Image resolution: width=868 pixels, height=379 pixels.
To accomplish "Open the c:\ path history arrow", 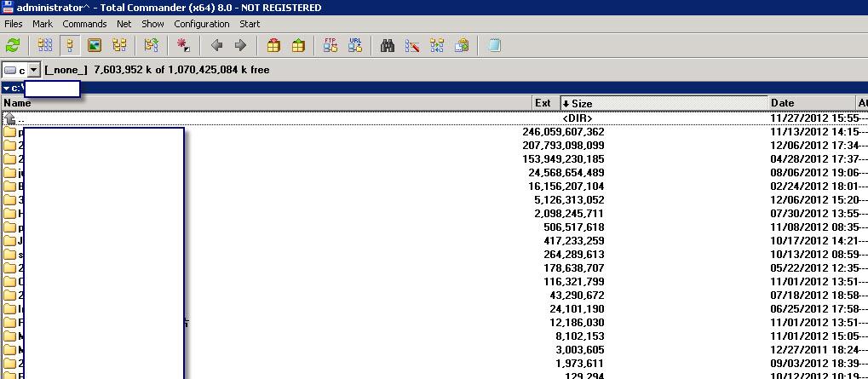I will coord(6,89).
